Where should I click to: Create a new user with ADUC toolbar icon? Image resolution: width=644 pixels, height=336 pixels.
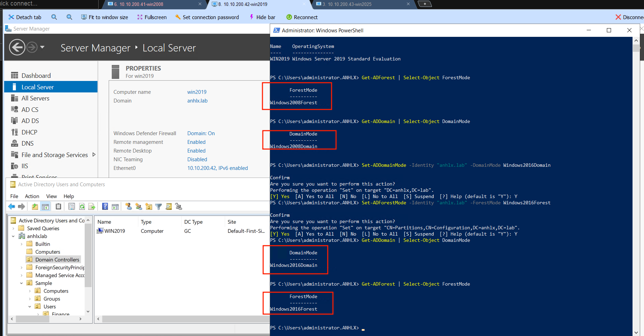click(128, 207)
